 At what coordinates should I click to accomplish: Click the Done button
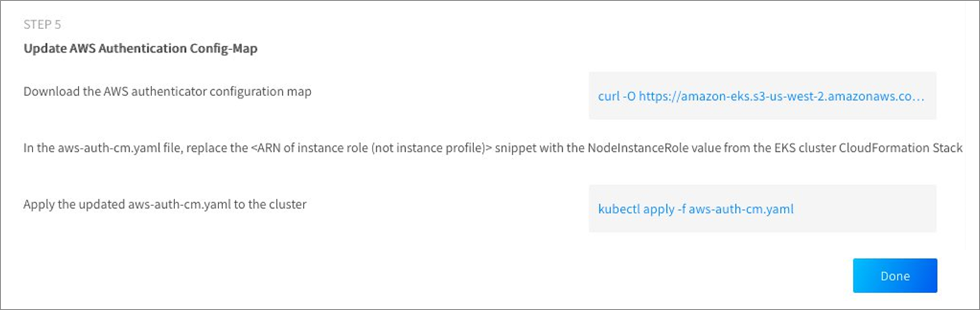tap(895, 276)
